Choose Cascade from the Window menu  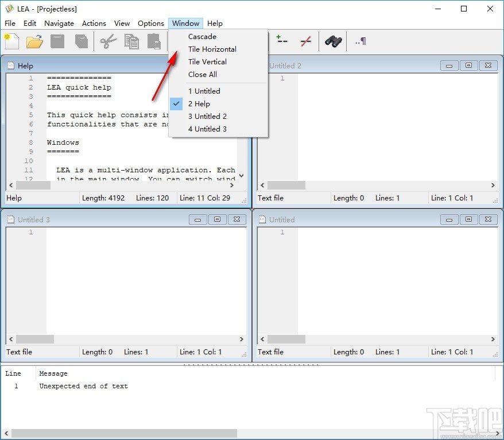coord(218,37)
